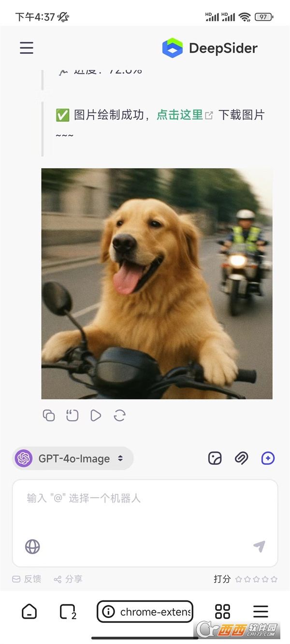Viewport: 290px width, 644px height.
Task: Expand the GPT-4o-Image model dropdown
Action: (72, 458)
